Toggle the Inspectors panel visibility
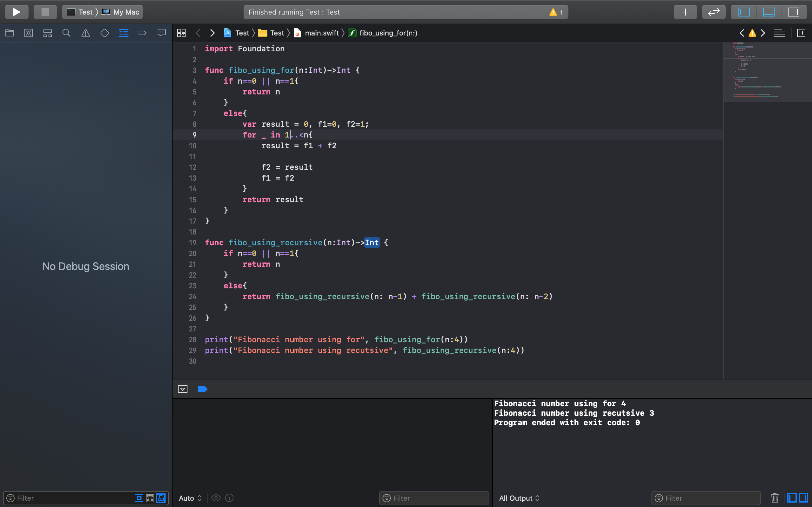Image resolution: width=812 pixels, height=507 pixels. click(794, 12)
